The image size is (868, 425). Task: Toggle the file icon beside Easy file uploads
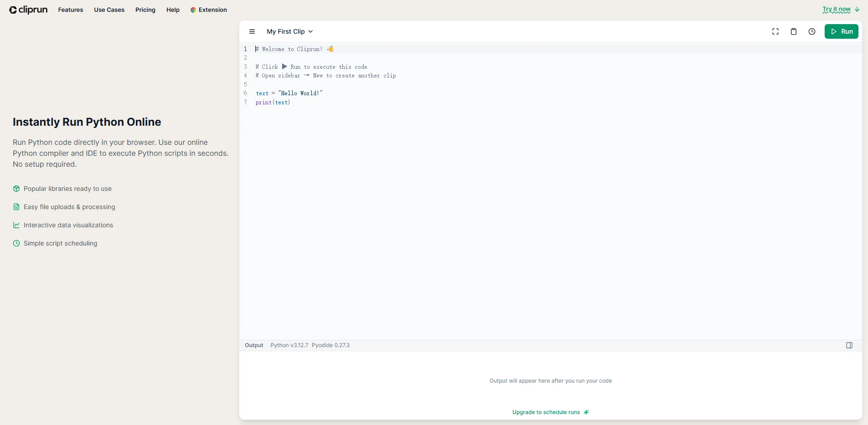(16, 206)
